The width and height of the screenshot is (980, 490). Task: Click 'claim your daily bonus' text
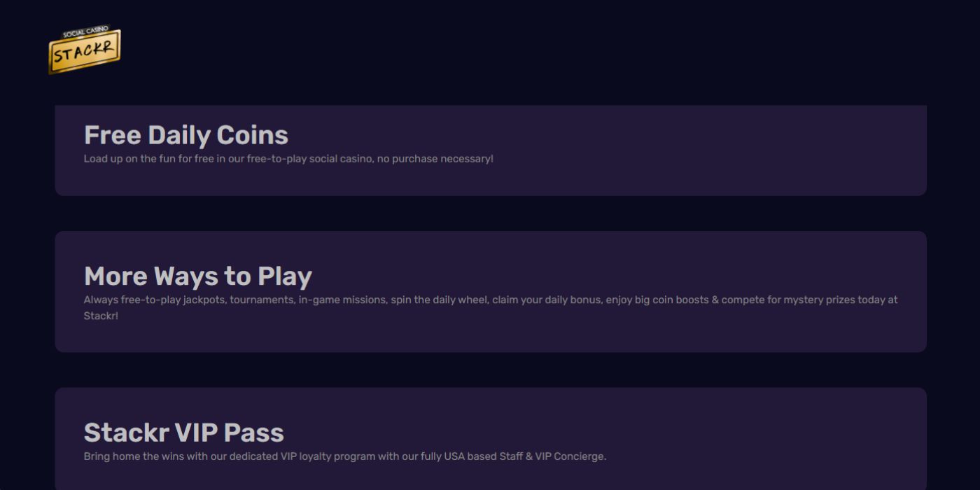pyautogui.click(x=546, y=300)
